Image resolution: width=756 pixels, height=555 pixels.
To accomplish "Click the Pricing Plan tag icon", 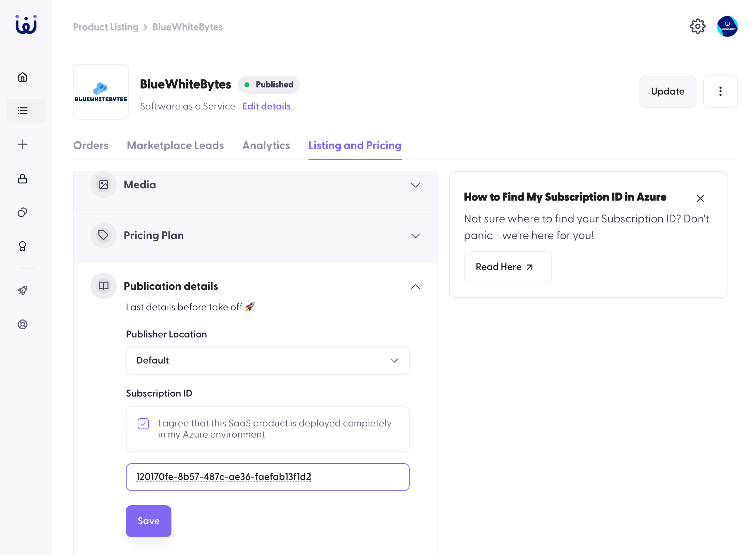I will tap(104, 235).
